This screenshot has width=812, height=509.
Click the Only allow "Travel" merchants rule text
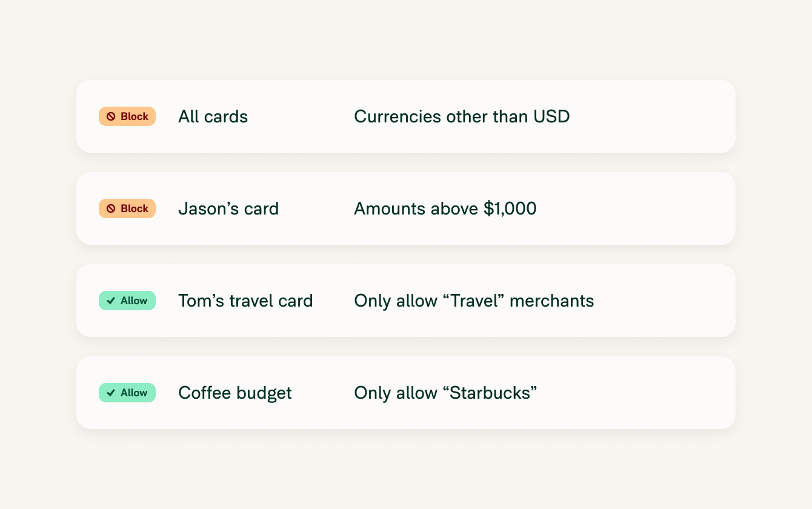pyautogui.click(x=474, y=301)
